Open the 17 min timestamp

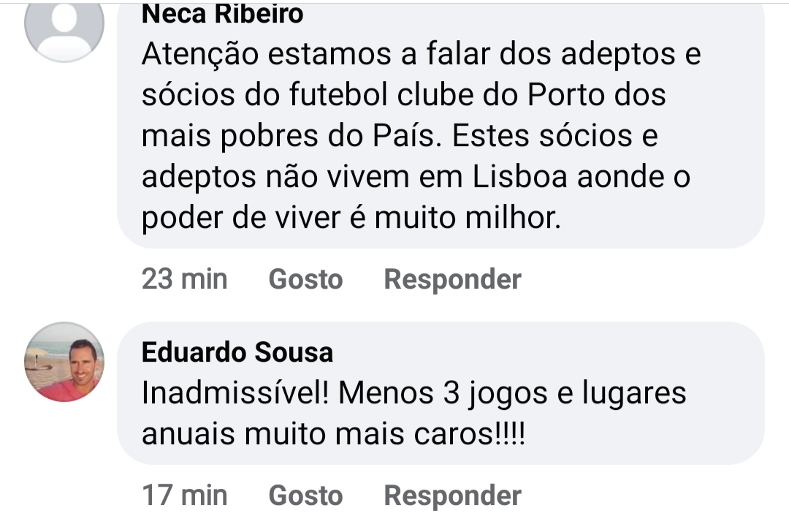(x=184, y=495)
